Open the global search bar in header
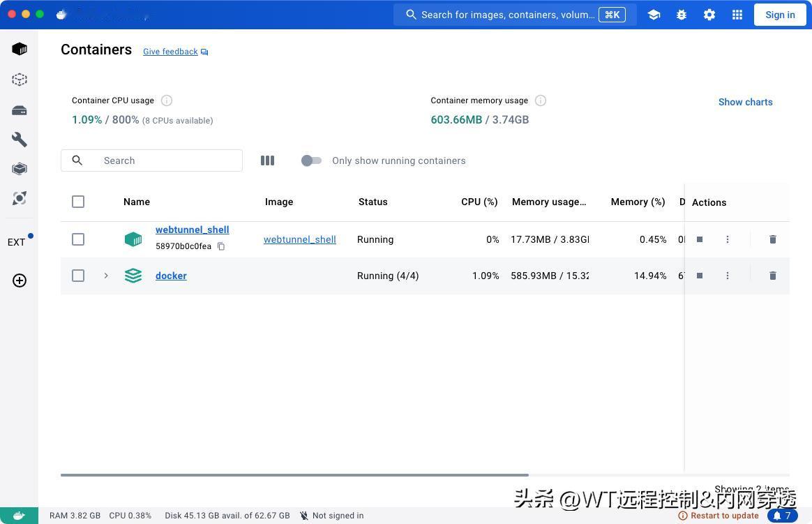 pos(516,15)
